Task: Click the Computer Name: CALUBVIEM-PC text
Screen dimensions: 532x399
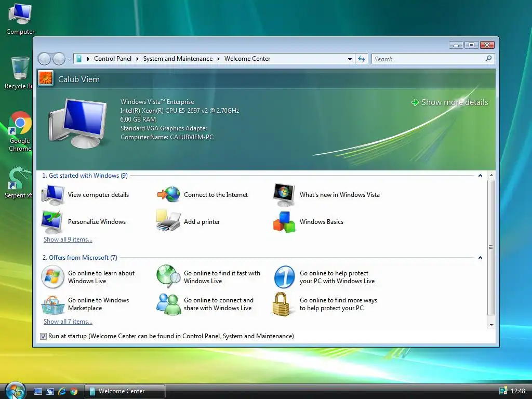Action: point(167,137)
